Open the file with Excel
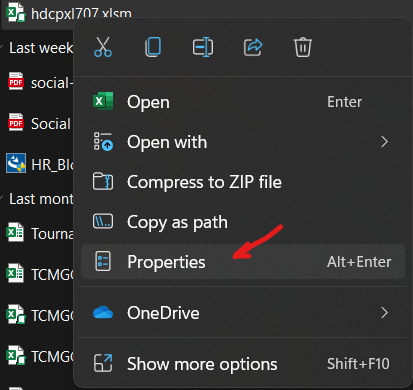The image size is (413, 390). (243, 102)
